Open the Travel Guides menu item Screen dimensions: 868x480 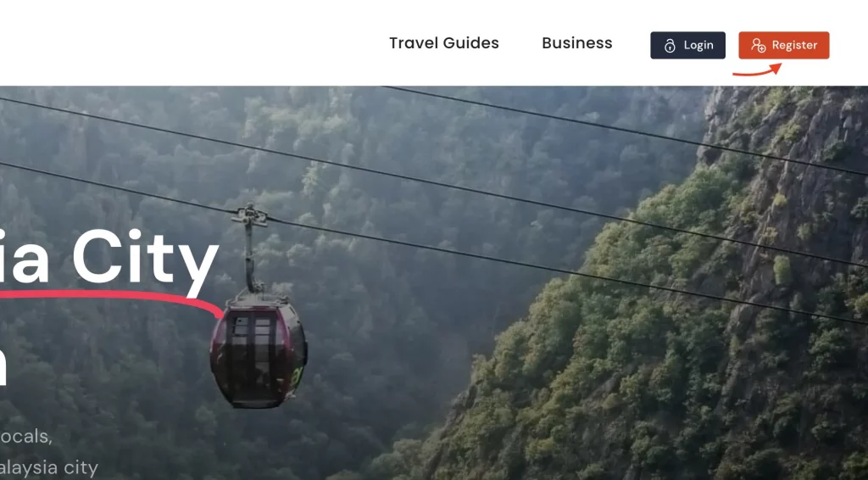click(444, 43)
